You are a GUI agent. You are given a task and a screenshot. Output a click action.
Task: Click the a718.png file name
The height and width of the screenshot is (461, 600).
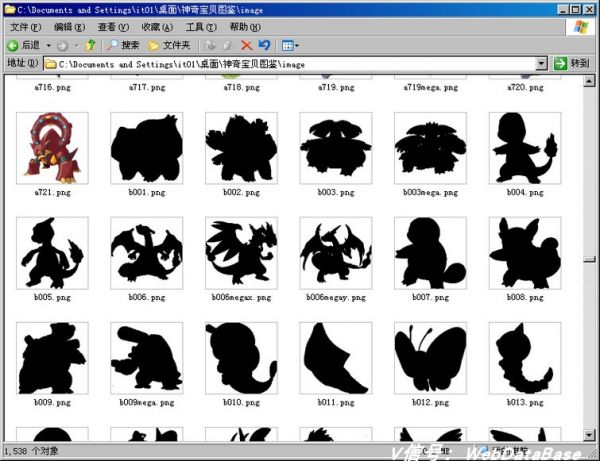(241, 88)
